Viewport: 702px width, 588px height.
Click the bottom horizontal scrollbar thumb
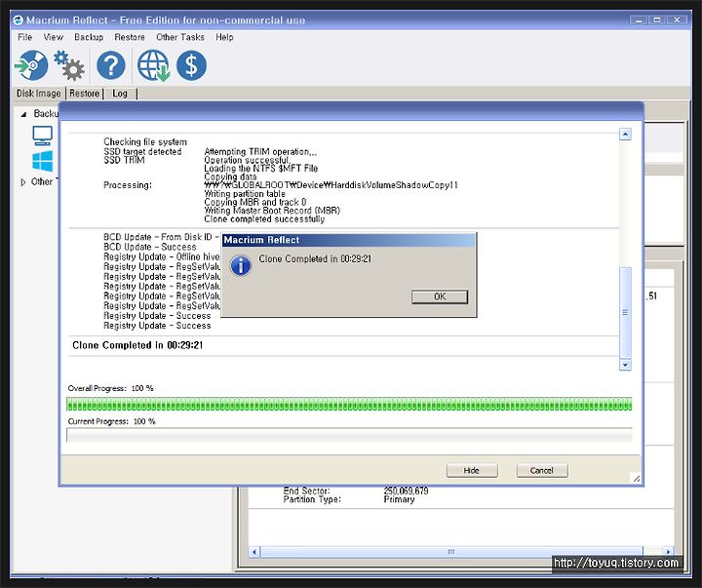click(x=451, y=551)
